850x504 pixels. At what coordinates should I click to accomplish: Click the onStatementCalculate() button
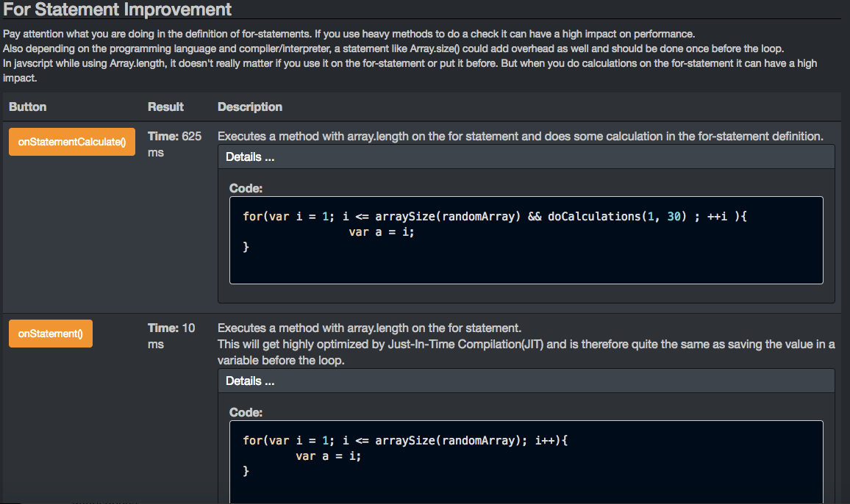coord(72,141)
